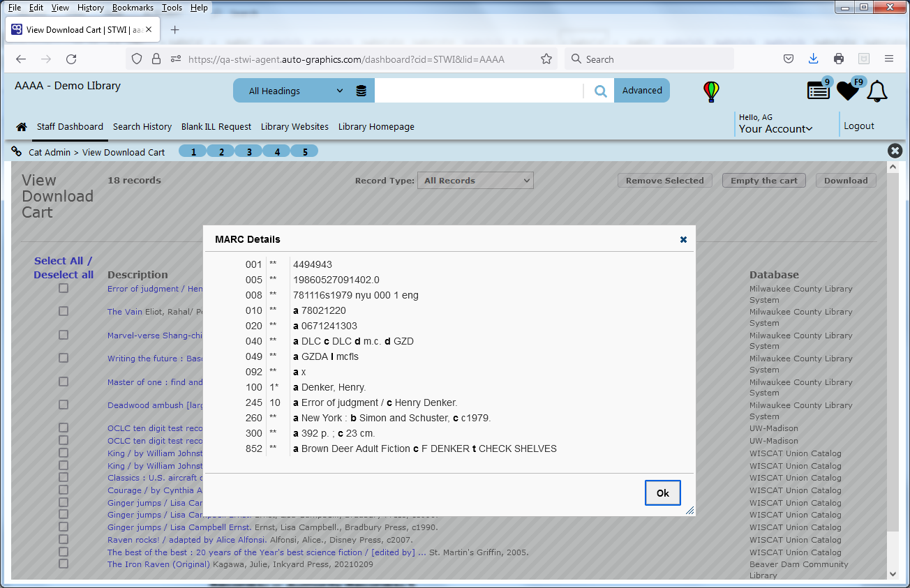Save to Pocket icon

(788, 59)
